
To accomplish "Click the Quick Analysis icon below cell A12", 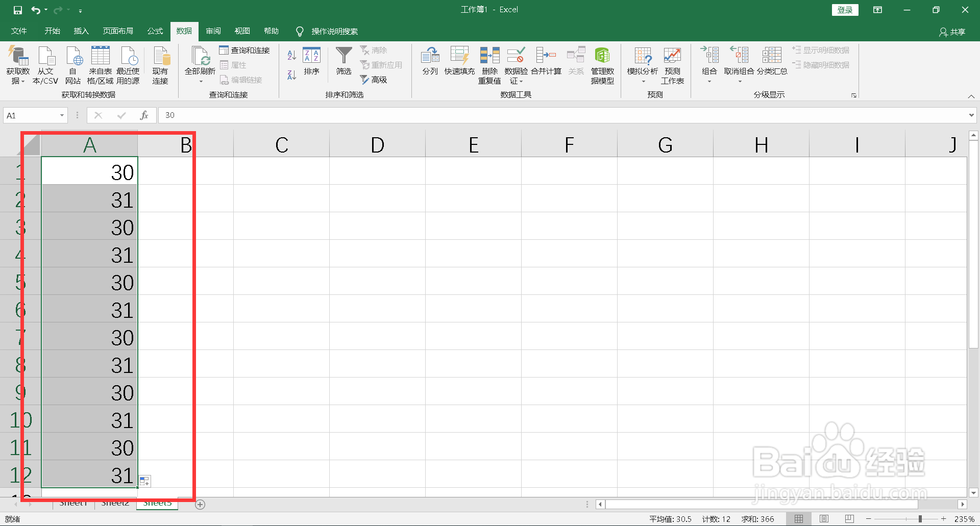I will coord(145,481).
